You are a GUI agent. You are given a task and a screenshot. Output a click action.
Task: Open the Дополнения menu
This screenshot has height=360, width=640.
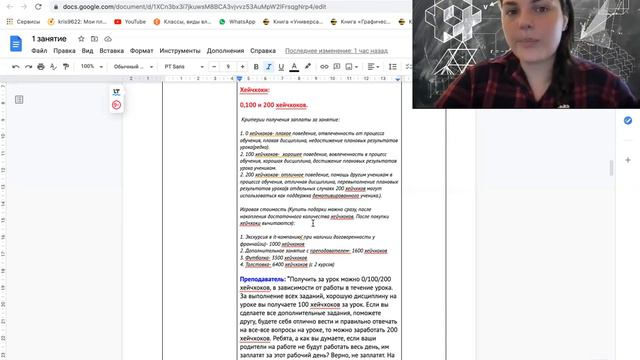tap(225, 51)
